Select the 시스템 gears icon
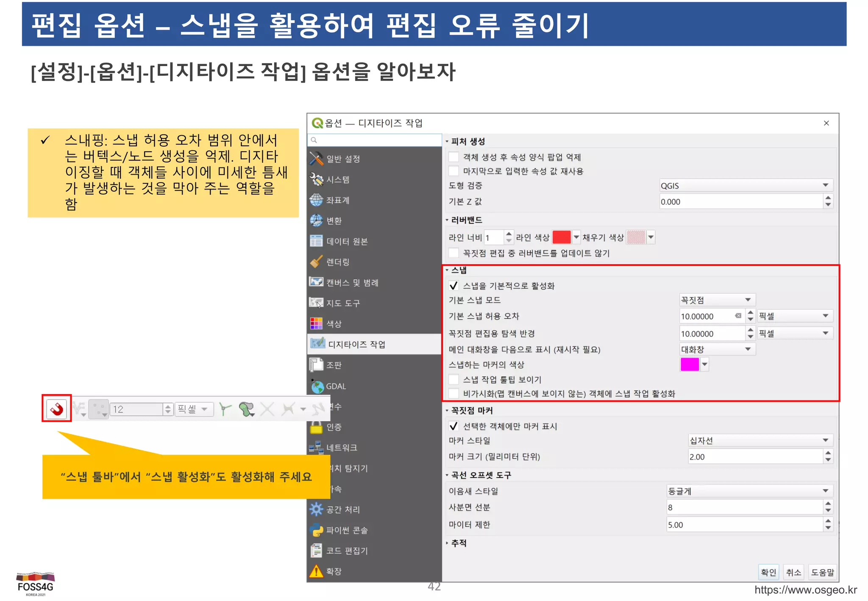Viewport: 868px width, 601px height. coord(316,179)
